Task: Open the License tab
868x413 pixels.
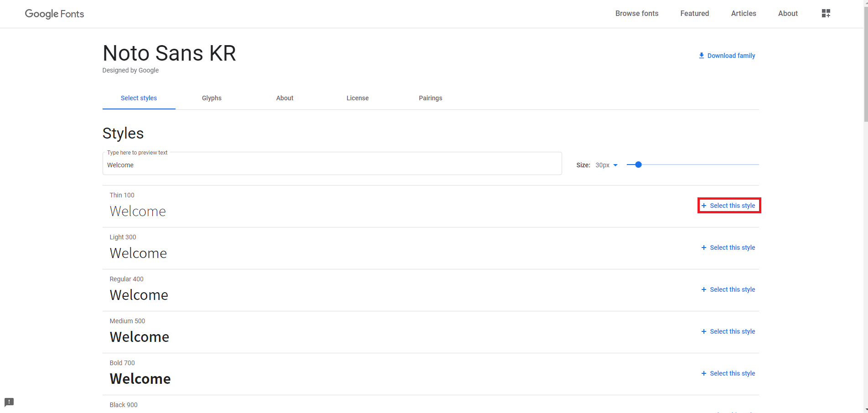Action: tap(357, 98)
